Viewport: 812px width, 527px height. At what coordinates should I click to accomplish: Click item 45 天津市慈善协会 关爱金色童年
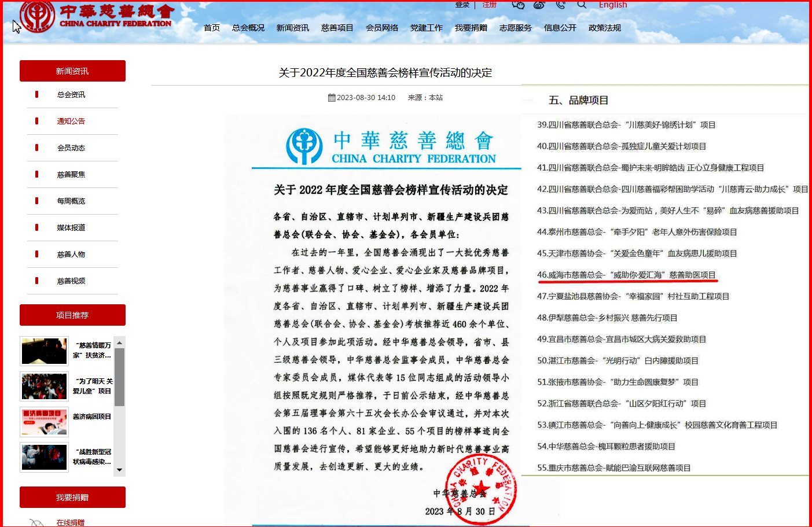pyautogui.click(x=637, y=253)
